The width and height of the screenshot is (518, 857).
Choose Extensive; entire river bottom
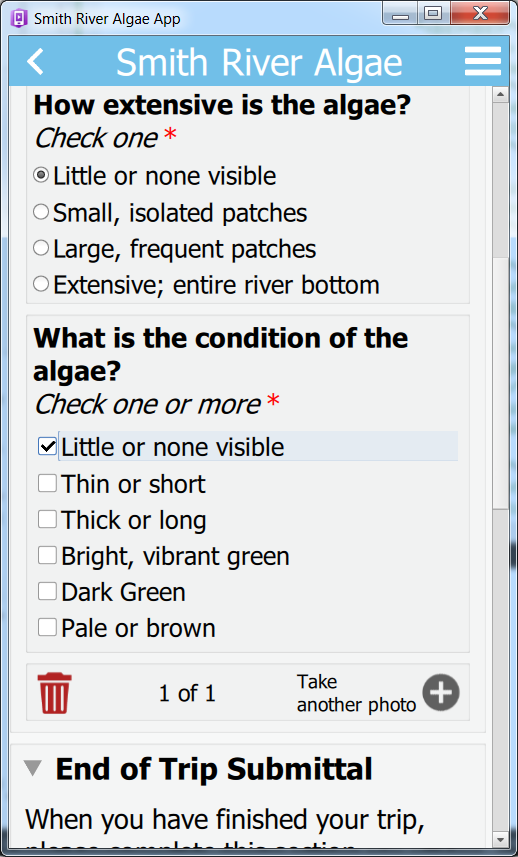[x=41, y=284]
